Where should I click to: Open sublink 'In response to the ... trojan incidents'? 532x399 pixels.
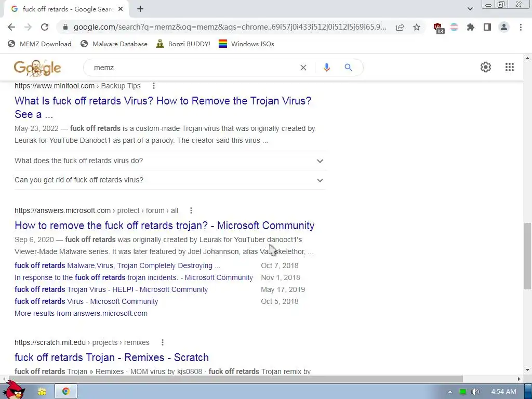(x=134, y=277)
